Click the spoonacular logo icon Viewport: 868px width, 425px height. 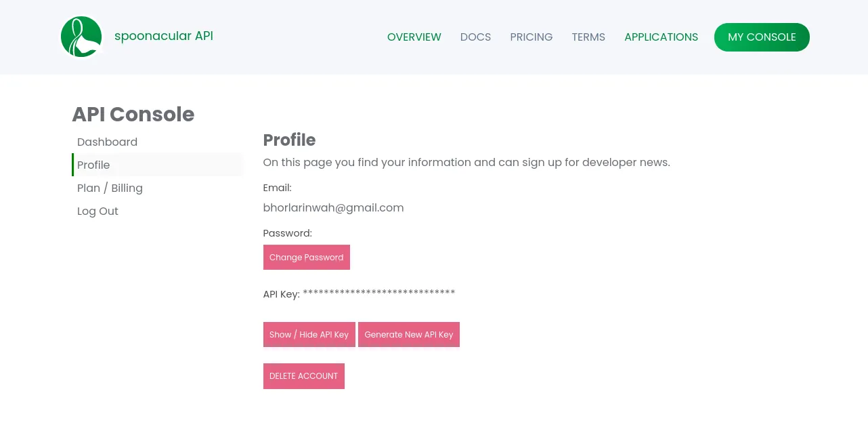[x=81, y=37]
